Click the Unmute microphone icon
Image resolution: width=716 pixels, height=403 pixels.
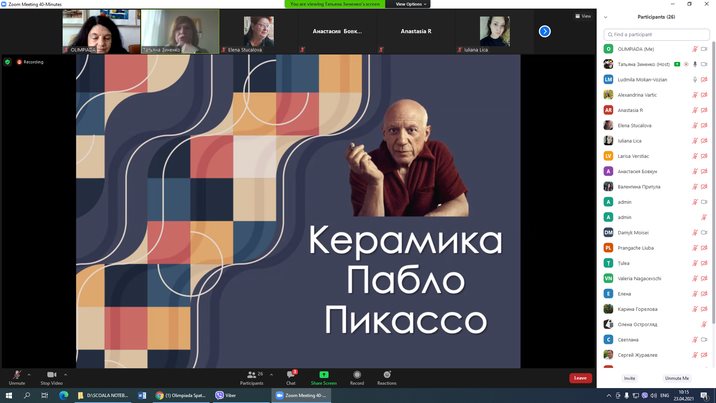point(16,375)
